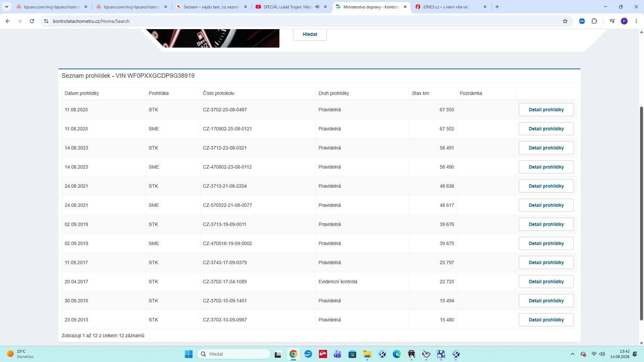Open the clock and date 13:42
Image resolution: width=644 pixels, height=362 pixels.
click(620, 354)
